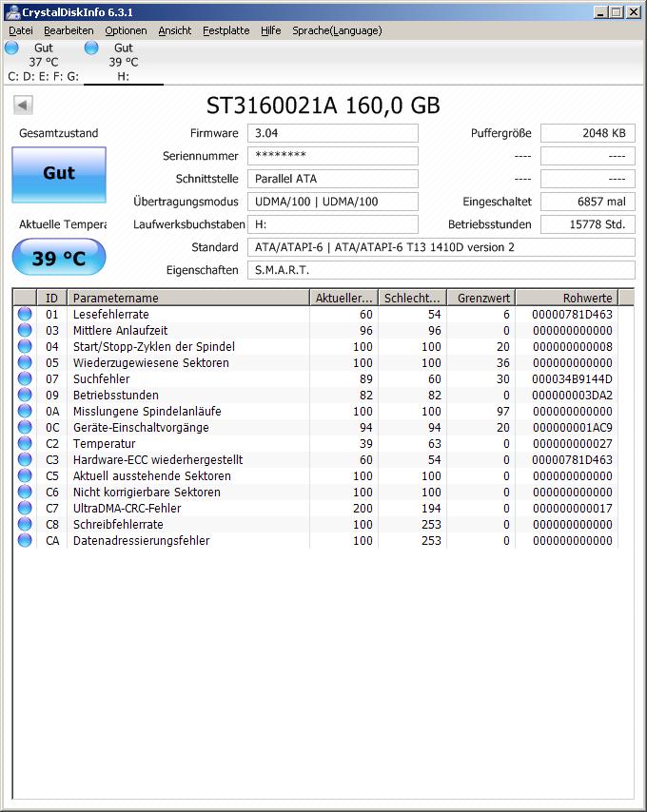This screenshot has height=812, width=647.
Task: Click the Parallel ATA interface field
Action: [333, 179]
